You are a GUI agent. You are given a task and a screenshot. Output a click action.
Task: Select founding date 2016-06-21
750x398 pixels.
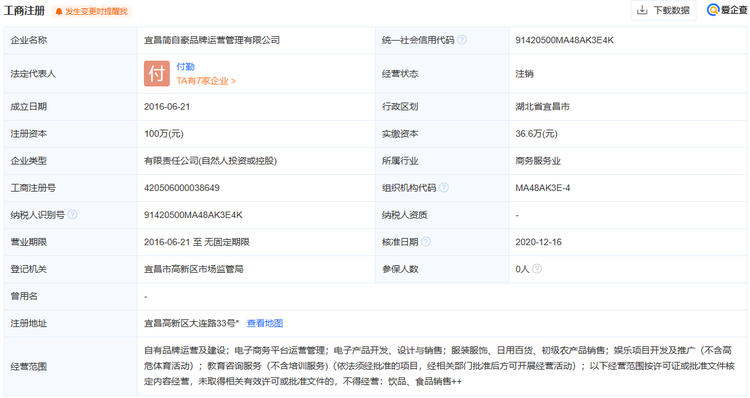click(x=167, y=107)
